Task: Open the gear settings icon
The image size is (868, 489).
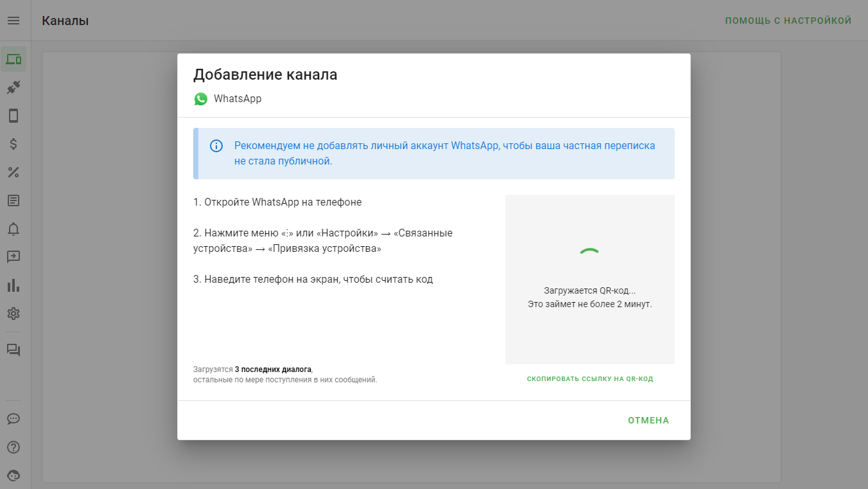Action: 13,314
